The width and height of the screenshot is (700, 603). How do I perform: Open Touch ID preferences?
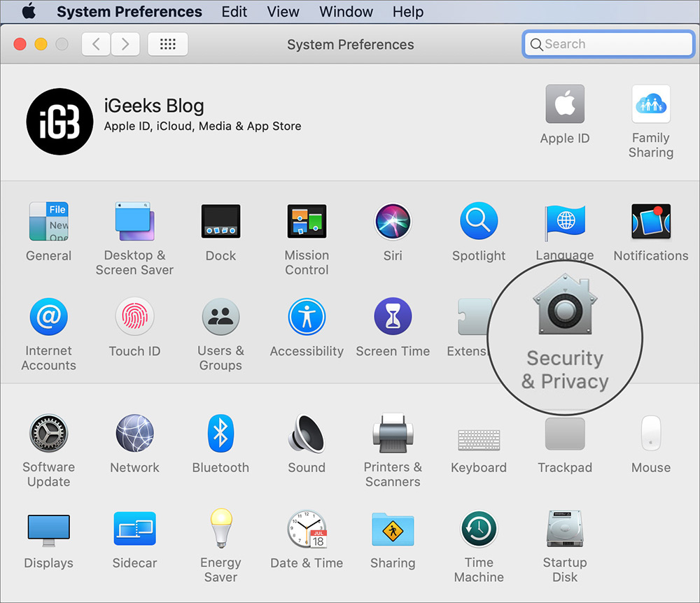134,316
